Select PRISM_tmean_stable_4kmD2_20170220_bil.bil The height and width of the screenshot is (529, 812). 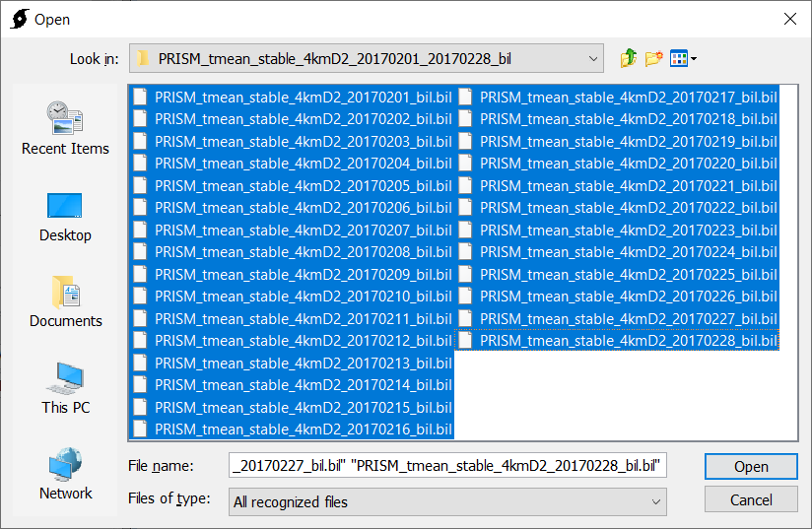(x=617, y=164)
